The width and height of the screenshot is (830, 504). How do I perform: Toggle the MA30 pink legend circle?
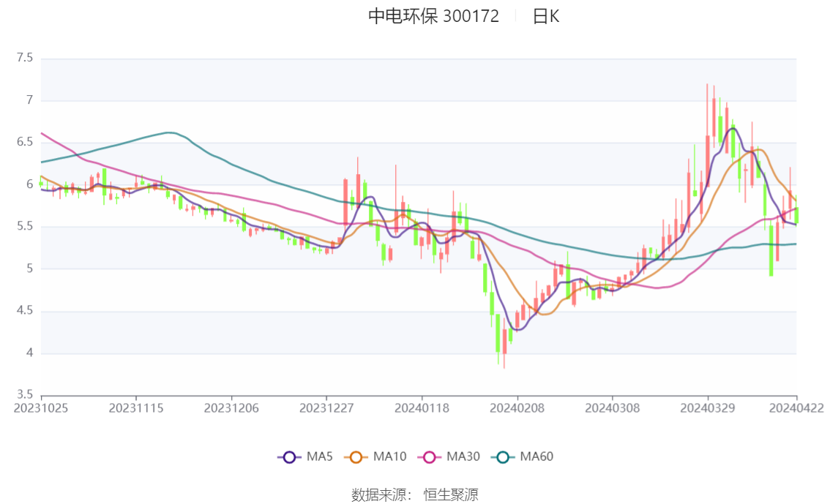[x=430, y=457]
